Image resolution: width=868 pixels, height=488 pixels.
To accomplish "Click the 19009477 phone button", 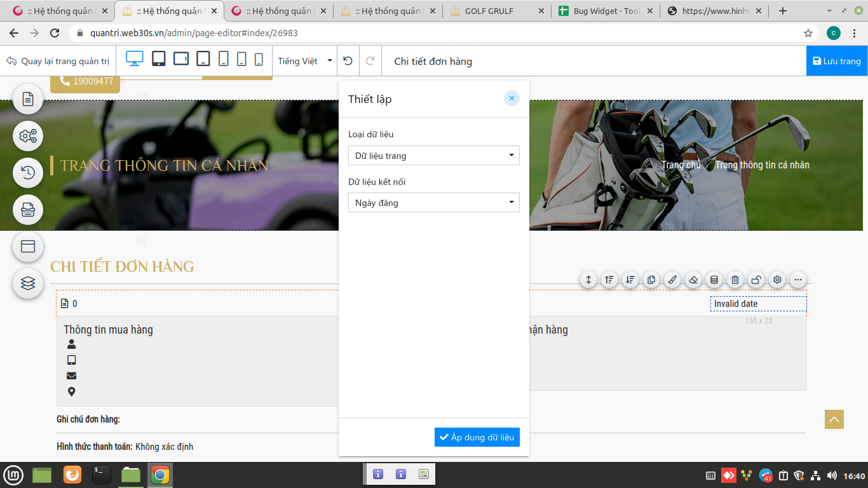I will tap(85, 81).
